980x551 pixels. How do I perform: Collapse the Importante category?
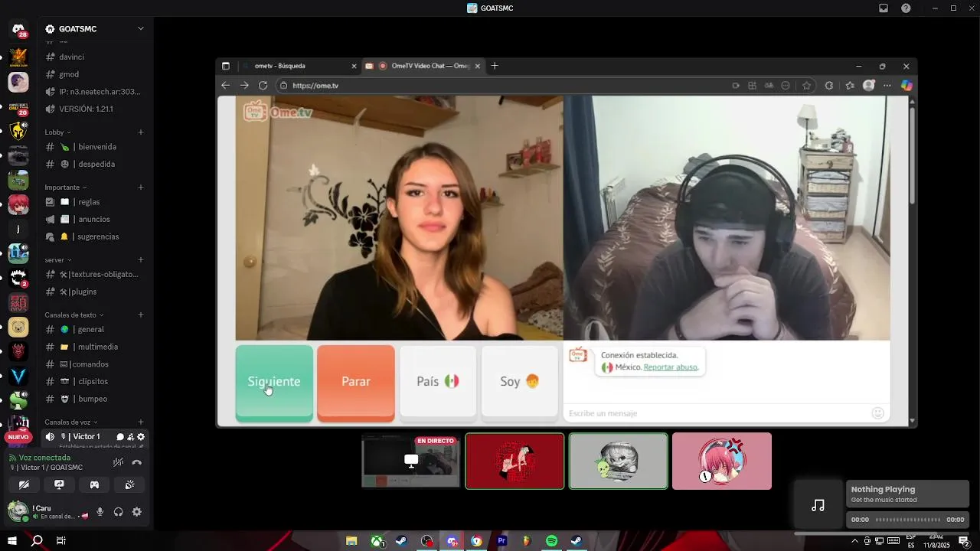pyautogui.click(x=65, y=187)
